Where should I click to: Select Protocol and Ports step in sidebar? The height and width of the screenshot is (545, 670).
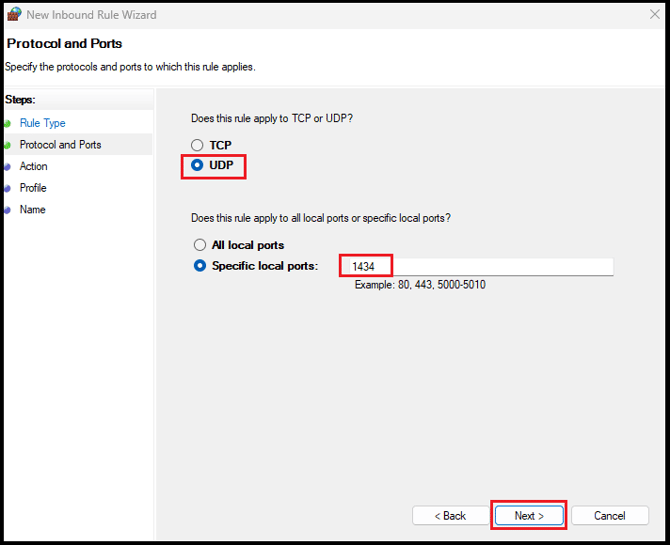point(60,145)
